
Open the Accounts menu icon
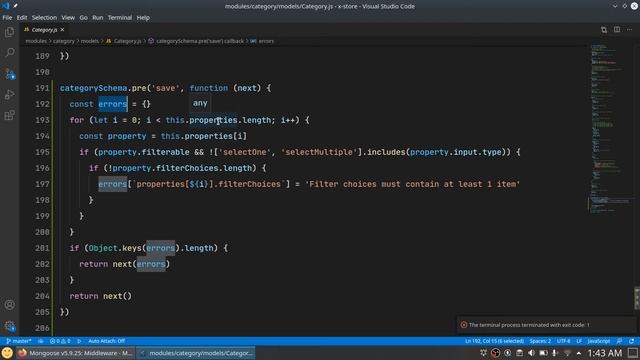click(9, 305)
